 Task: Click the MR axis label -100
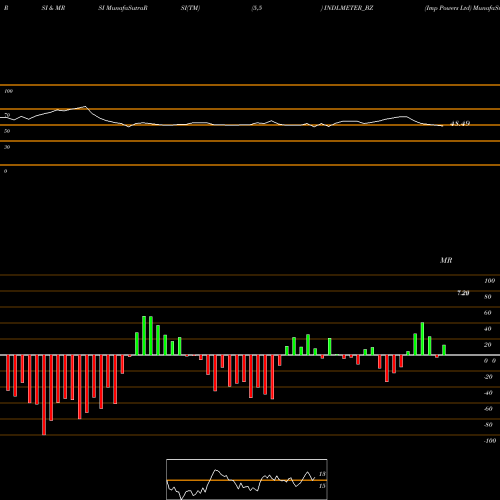tap(490, 441)
